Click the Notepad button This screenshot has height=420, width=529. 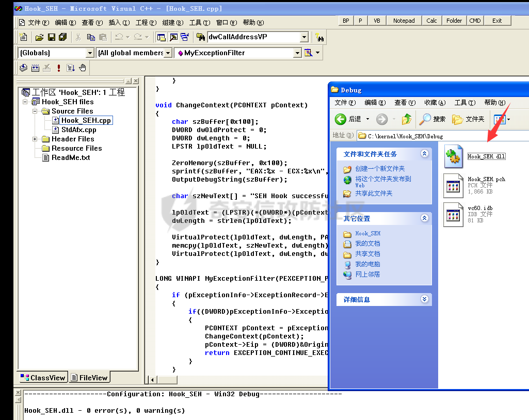click(x=404, y=21)
